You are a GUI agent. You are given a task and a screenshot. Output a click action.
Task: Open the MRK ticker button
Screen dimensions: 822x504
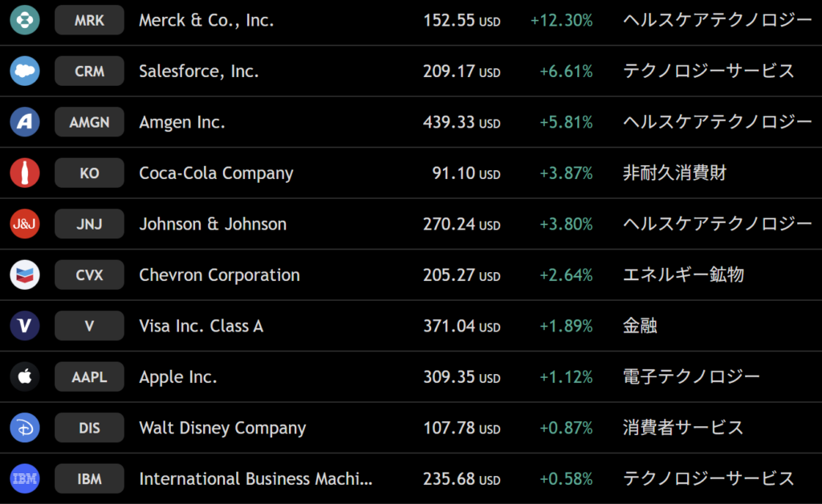click(x=89, y=20)
